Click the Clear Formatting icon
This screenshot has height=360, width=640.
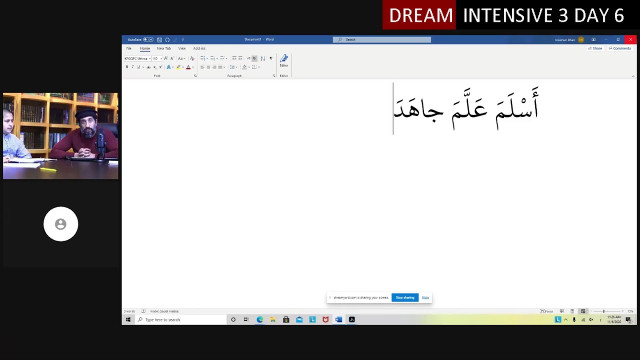tap(192, 58)
